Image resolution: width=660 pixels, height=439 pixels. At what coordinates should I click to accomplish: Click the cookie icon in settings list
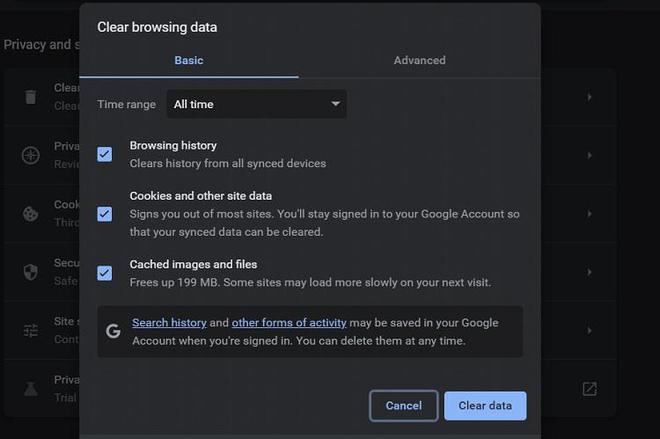pos(31,213)
